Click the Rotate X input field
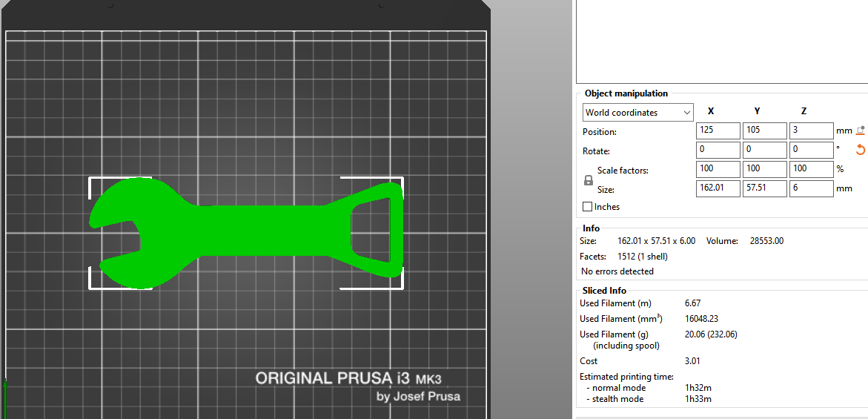The image size is (868, 419). click(x=718, y=150)
